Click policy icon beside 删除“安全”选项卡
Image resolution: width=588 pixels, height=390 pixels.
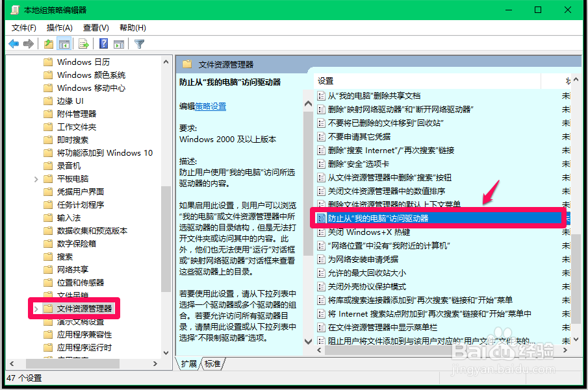coord(321,164)
